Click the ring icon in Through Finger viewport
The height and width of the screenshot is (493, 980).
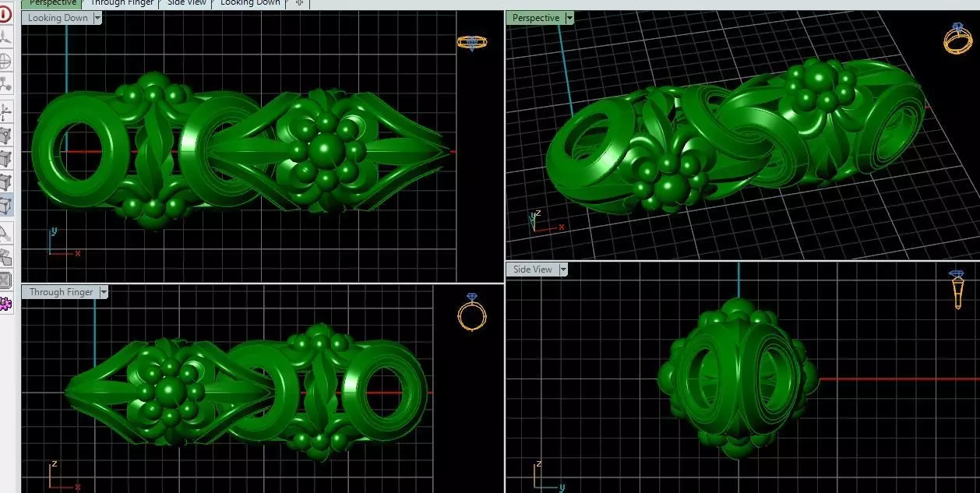point(472,312)
